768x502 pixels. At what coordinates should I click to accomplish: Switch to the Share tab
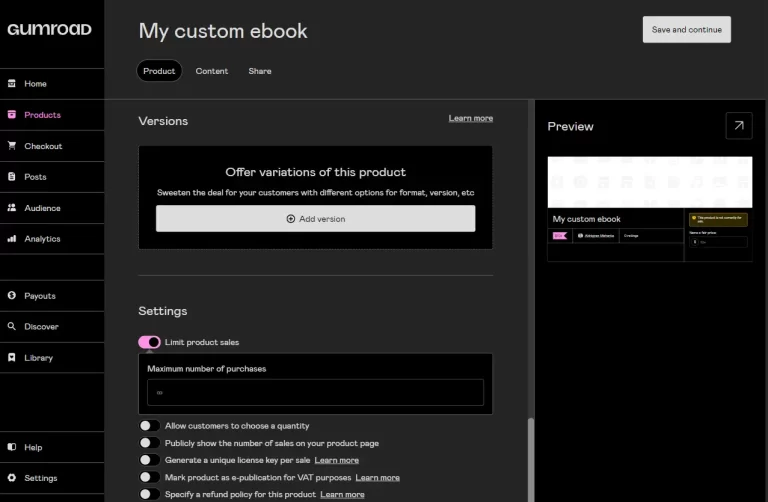pos(260,71)
